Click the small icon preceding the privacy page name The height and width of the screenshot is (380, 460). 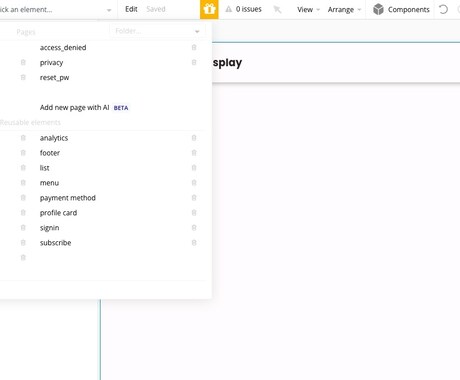pos(23,62)
